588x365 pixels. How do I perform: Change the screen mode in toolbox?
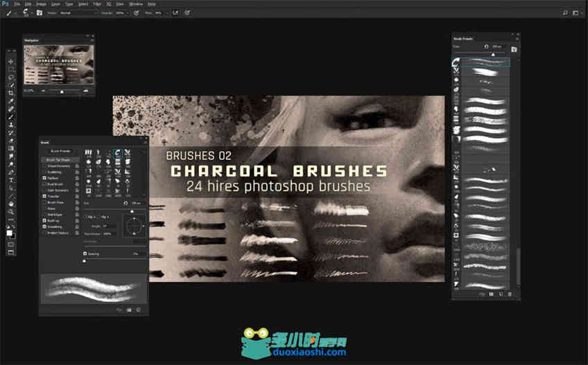pyautogui.click(x=11, y=252)
